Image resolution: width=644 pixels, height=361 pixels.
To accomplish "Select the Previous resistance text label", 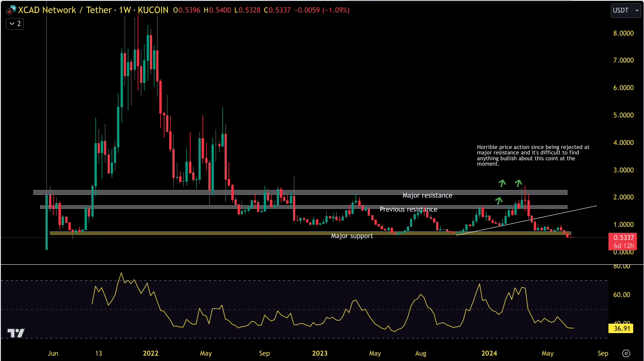I will [408, 209].
